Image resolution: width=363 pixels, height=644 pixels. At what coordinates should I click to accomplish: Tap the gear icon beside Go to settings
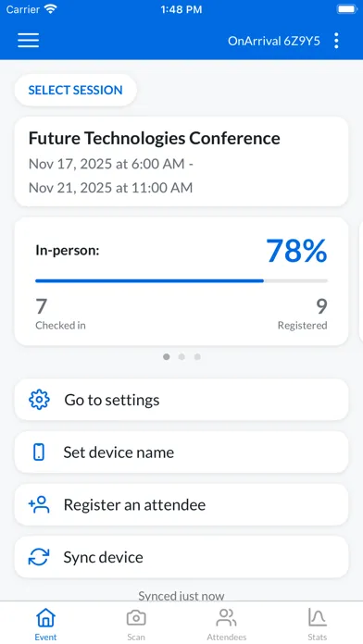coord(39,400)
